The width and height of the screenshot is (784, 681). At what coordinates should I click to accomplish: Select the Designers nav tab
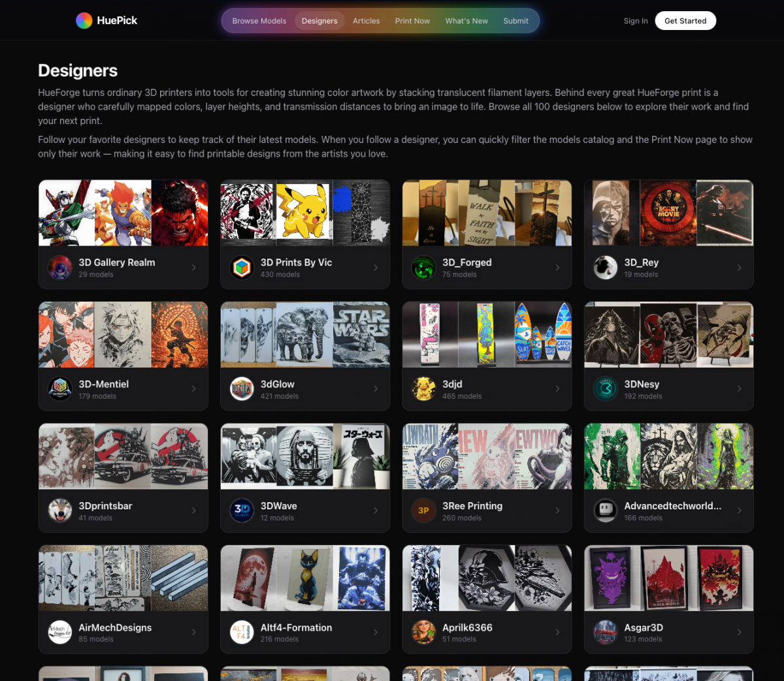click(319, 21)
